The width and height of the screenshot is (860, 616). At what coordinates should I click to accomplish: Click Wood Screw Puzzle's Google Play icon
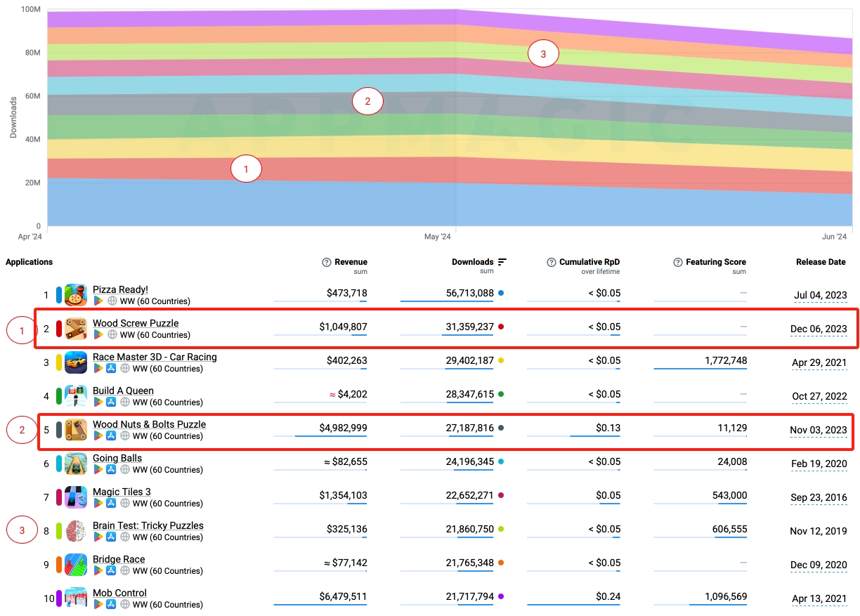coord(98,335)
